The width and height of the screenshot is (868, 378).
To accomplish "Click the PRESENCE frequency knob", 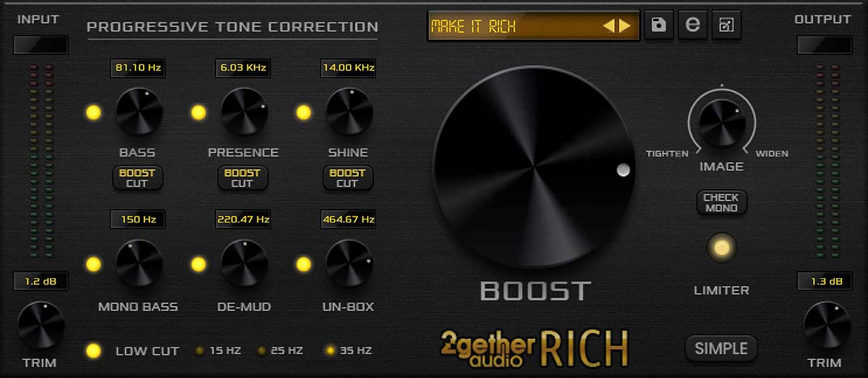I will click(244, 112).
